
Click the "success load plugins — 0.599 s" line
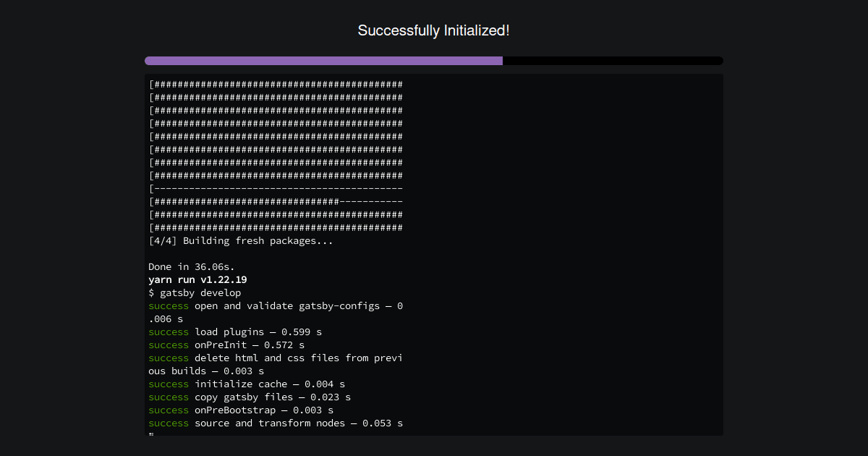pos(235,332)
